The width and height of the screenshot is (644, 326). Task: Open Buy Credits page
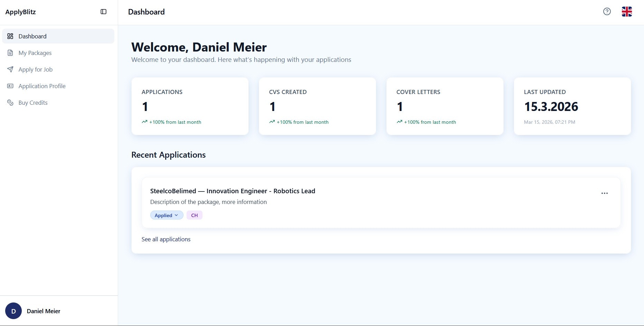(x=58, y=103)
